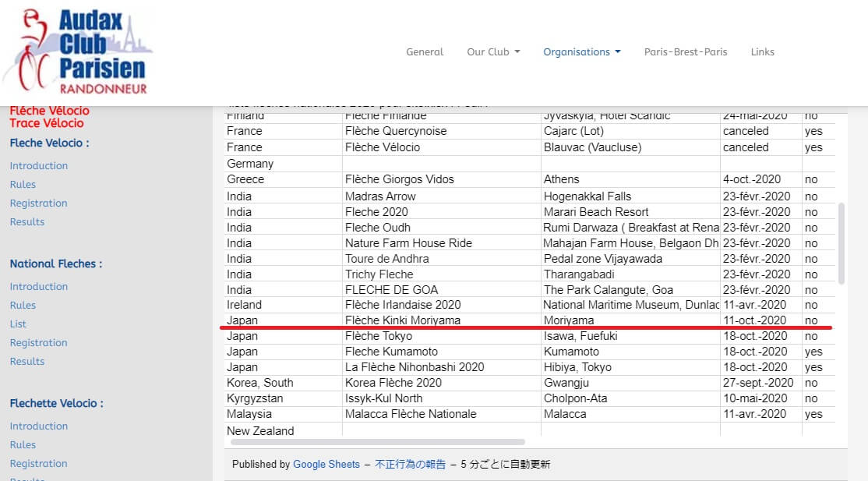The height and width of the screenshot is (481, 868).
Task: Open Results under Fleche Velocio
Action: (27, 221)
